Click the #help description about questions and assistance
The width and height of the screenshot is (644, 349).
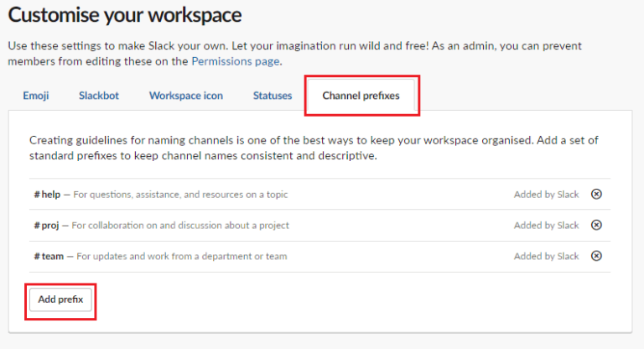click(x=180, y=195)
